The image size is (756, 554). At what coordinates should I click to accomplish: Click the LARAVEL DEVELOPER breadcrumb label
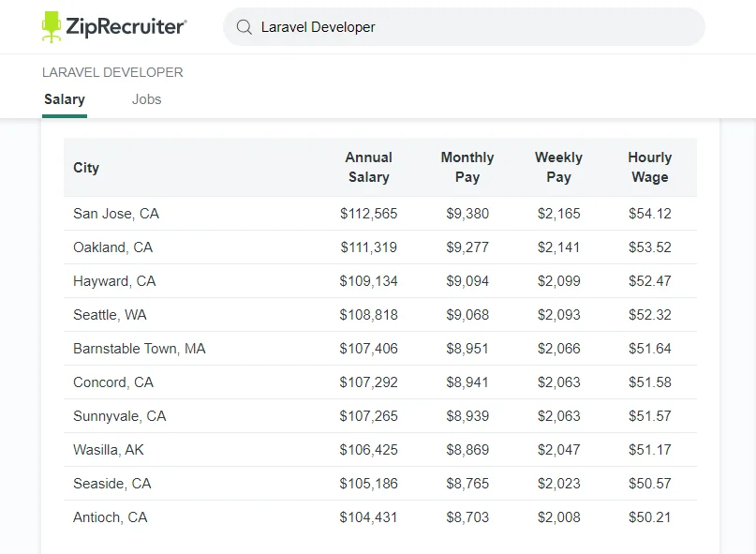coord(111,72)
